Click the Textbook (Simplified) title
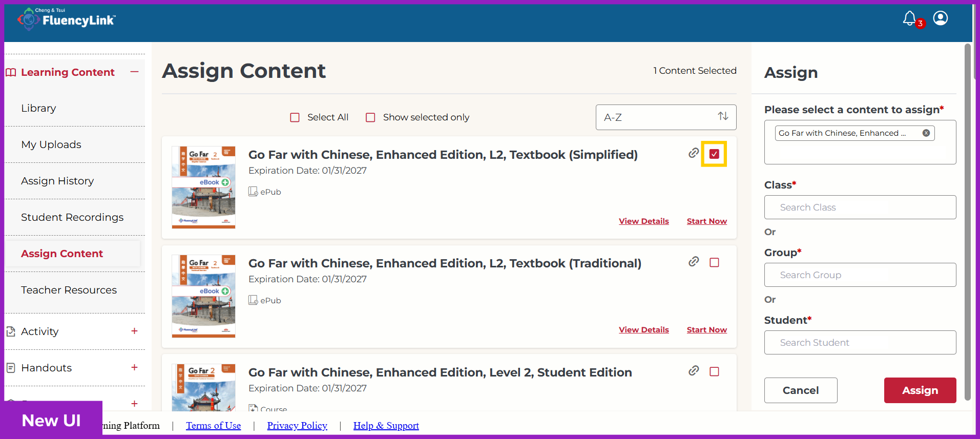 [443, 155]
